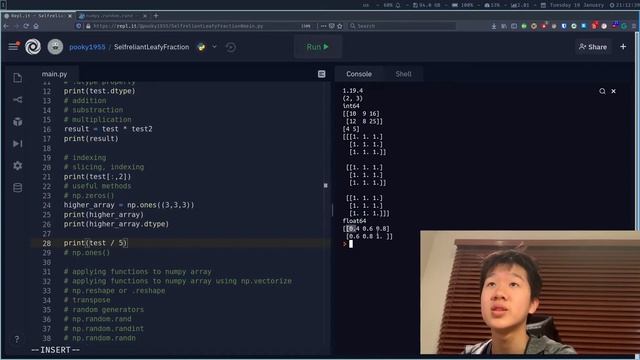Click the console prompt input

click(x=350, y=244)
